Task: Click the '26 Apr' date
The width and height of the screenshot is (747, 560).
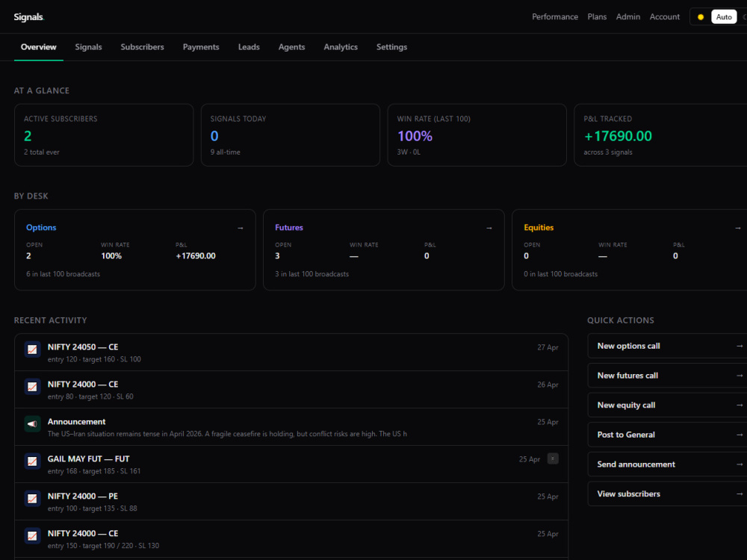Action: [x=548, y=385]
